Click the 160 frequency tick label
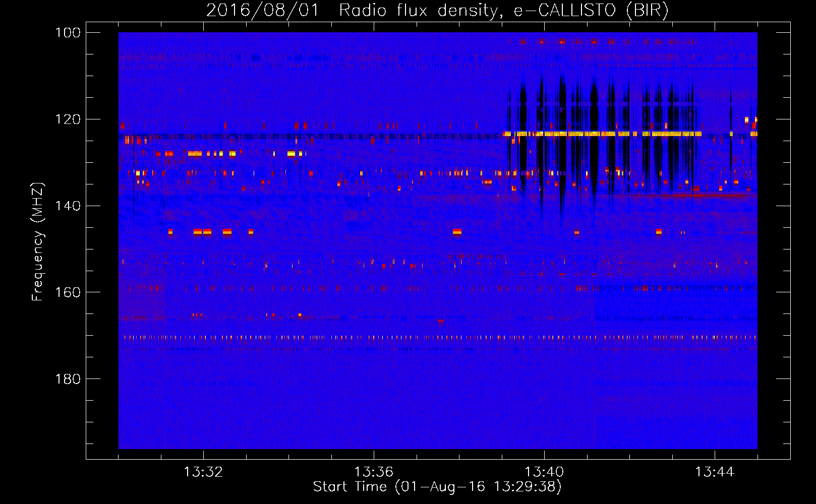 (68, 292)
